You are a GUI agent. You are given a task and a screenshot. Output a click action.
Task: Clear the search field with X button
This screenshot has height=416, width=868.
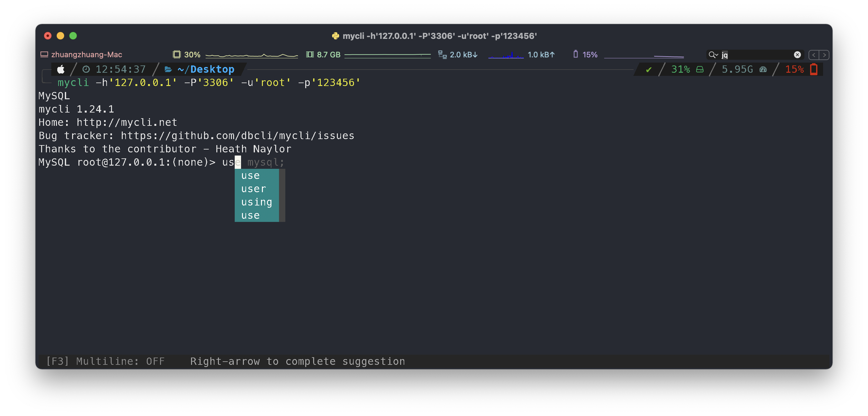(x=797, y=55)
